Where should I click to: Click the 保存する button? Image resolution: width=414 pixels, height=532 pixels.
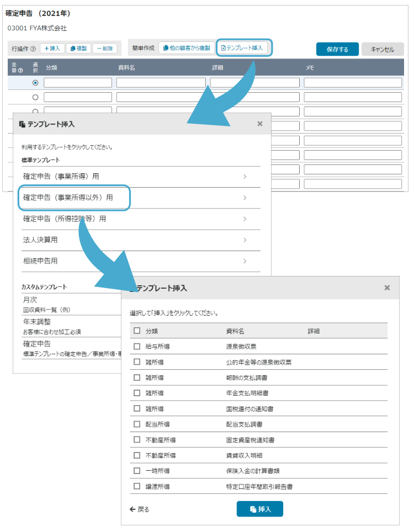click(x=337, y=49)
